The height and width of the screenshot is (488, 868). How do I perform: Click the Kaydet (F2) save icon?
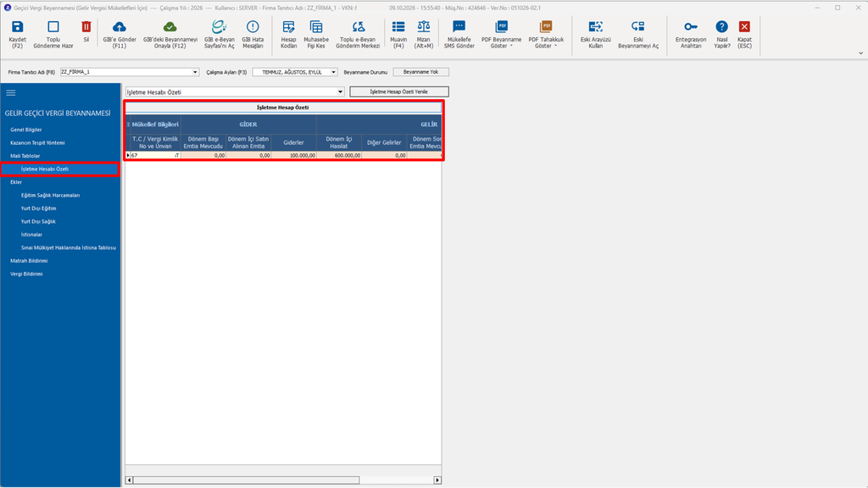click(x=17, y=26)
